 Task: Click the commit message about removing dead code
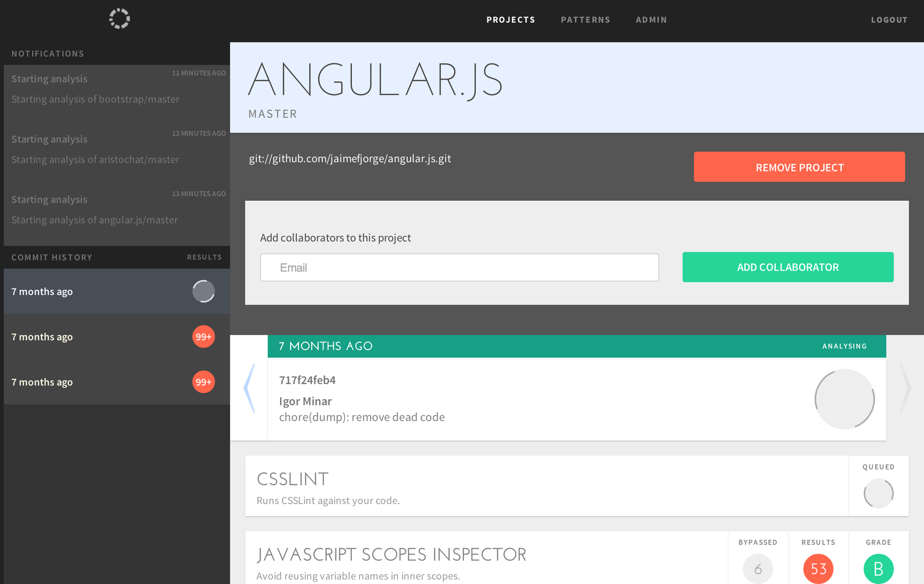(x=362, y=417)
